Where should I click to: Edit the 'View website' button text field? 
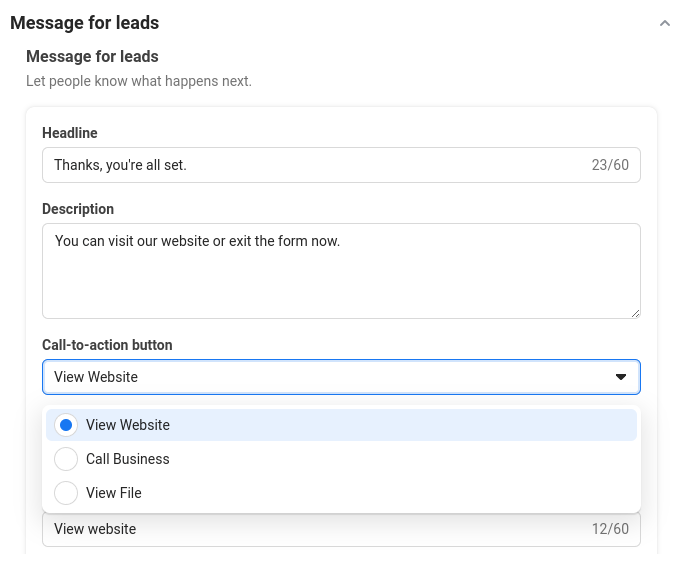tap(341, 529)
